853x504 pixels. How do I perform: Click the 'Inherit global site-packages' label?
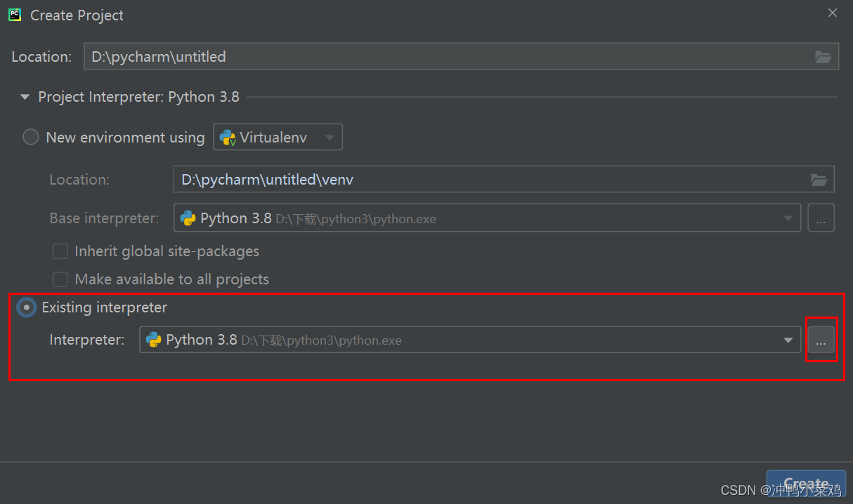point(167,251)
